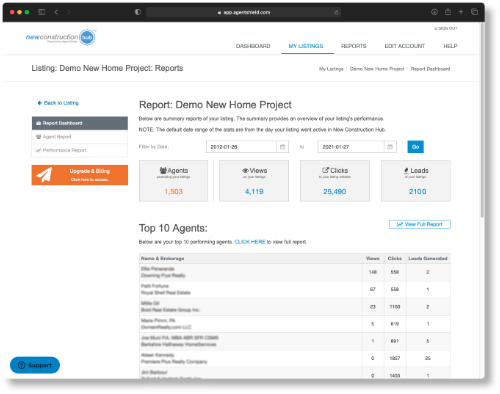This screenshot has height=394, width=500.
Task: Click the Clicks column header
Action: (395, 259)
